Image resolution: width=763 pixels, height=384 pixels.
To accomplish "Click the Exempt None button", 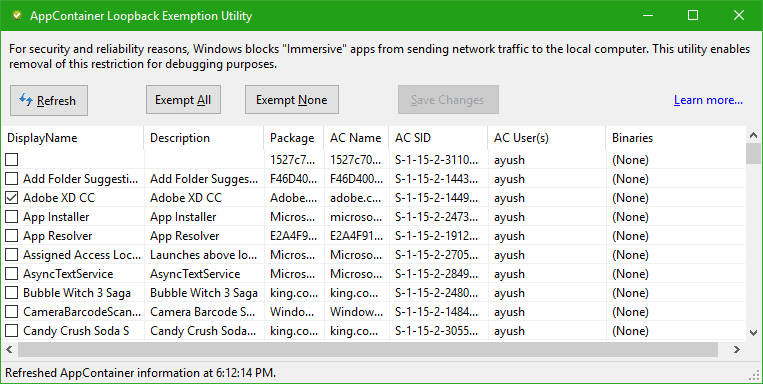I will [291, 100].
